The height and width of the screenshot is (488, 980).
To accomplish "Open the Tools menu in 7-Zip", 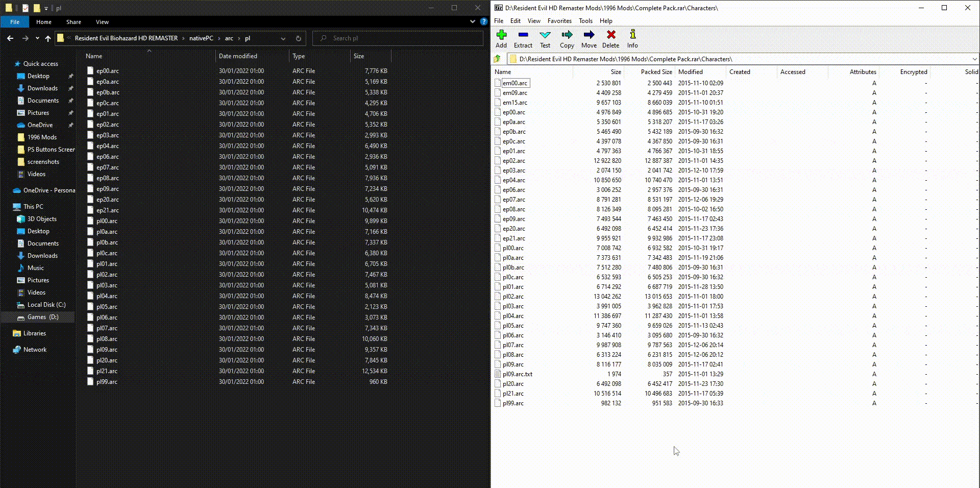I will (585, 21).
